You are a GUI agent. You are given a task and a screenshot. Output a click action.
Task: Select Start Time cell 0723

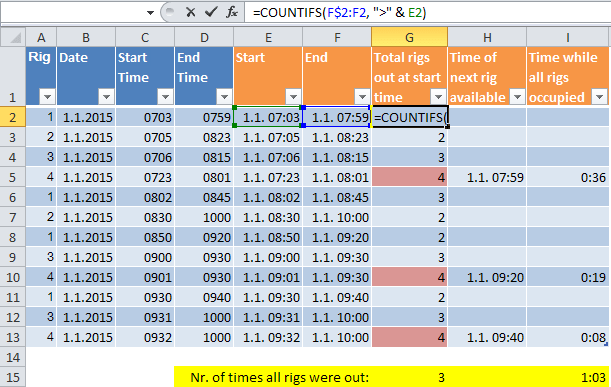click(x=145, y=177)
